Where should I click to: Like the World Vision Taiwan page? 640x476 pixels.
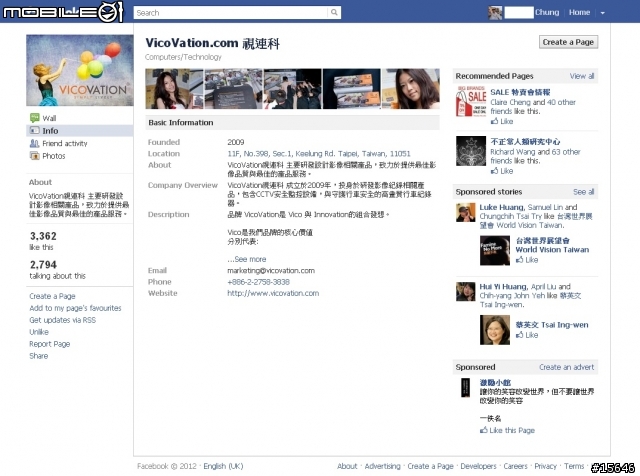pyautogui.click(x=527, y=260)
